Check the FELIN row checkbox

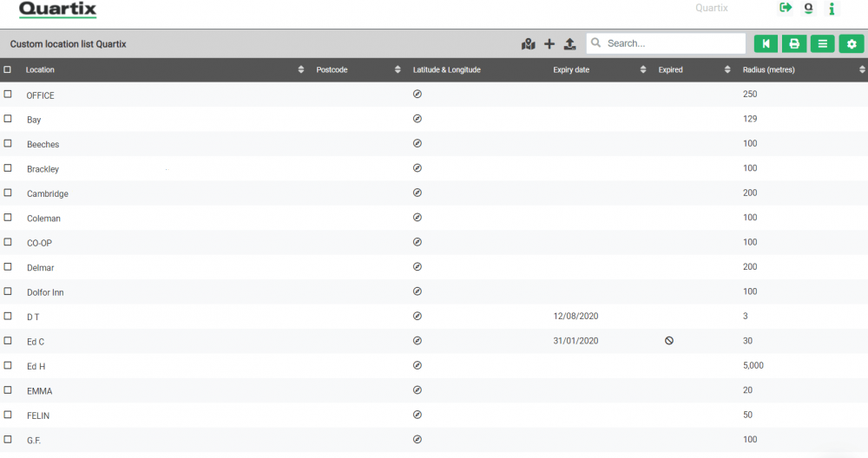click(x=8, y=415)
